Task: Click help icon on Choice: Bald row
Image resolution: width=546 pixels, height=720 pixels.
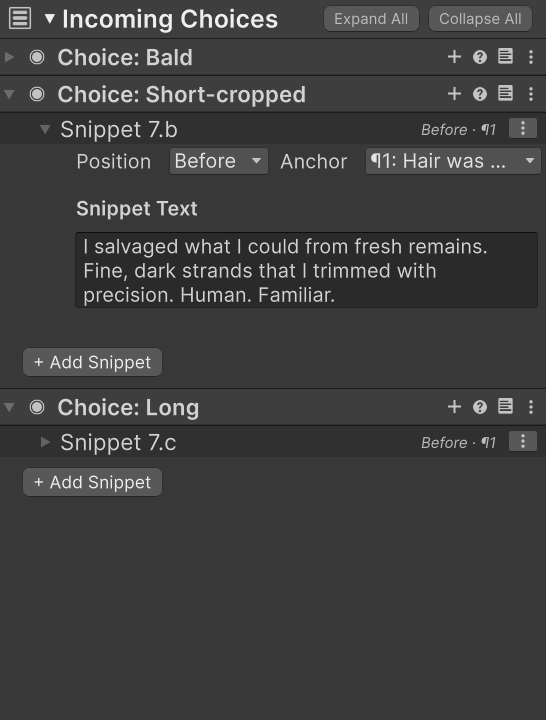Action: [x=480, y=57]
